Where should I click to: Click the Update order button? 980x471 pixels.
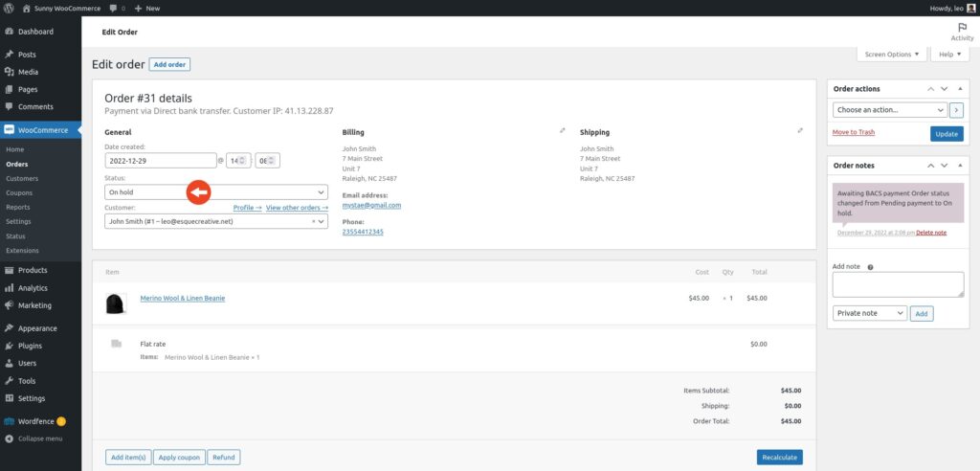click(x=947, y=134)
